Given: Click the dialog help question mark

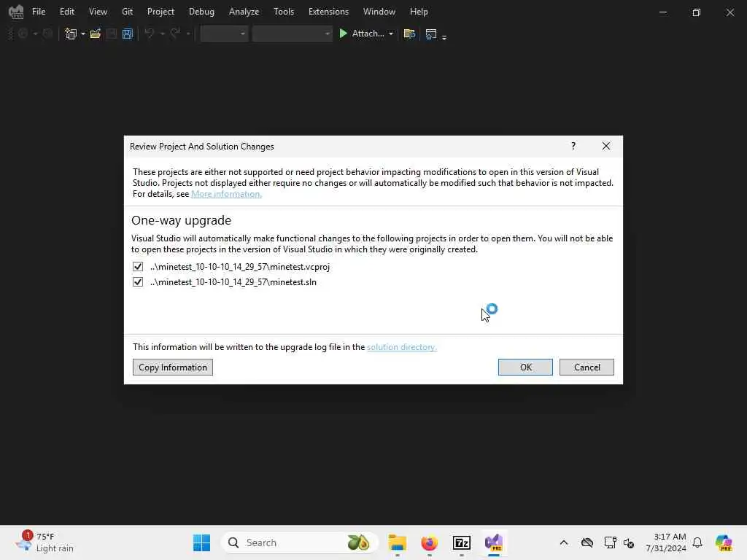Looking at the screenshot, I should 573,146.
